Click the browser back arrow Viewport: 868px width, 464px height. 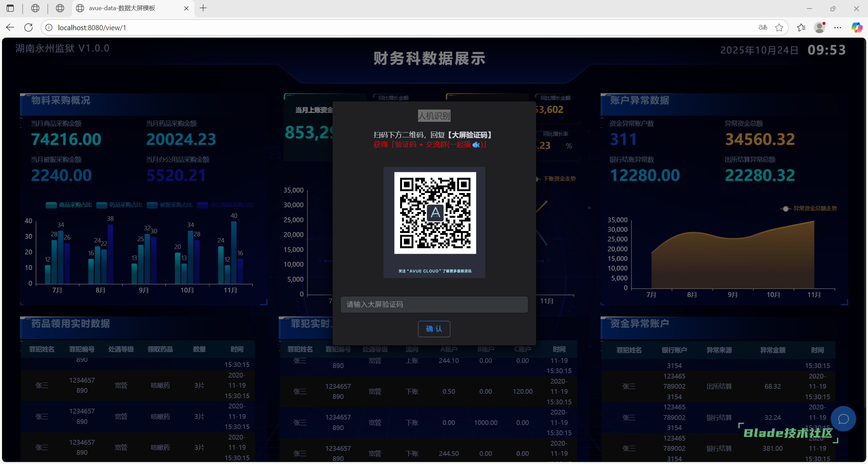pos(10,27)
